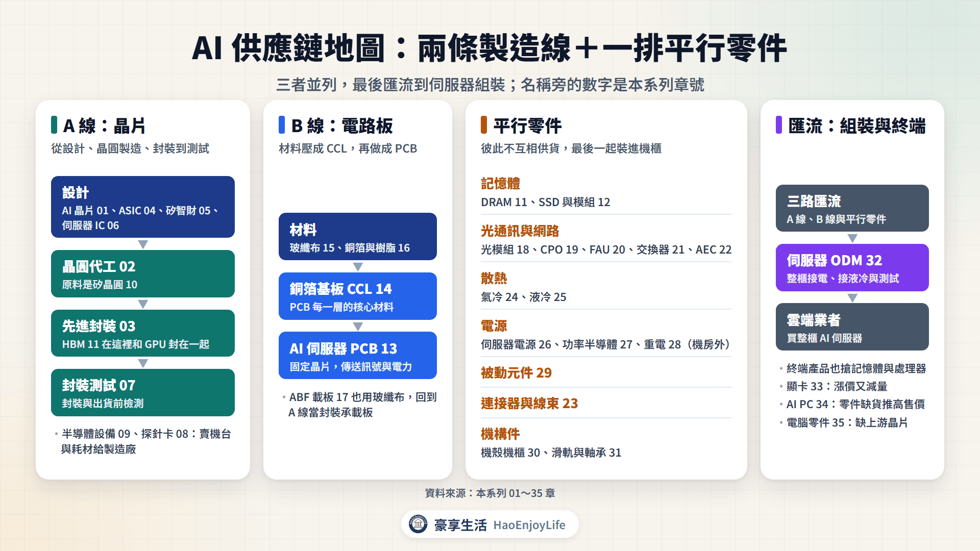
Task: Click the 連接器與線束 23 heading
Action: click(529, 404)
